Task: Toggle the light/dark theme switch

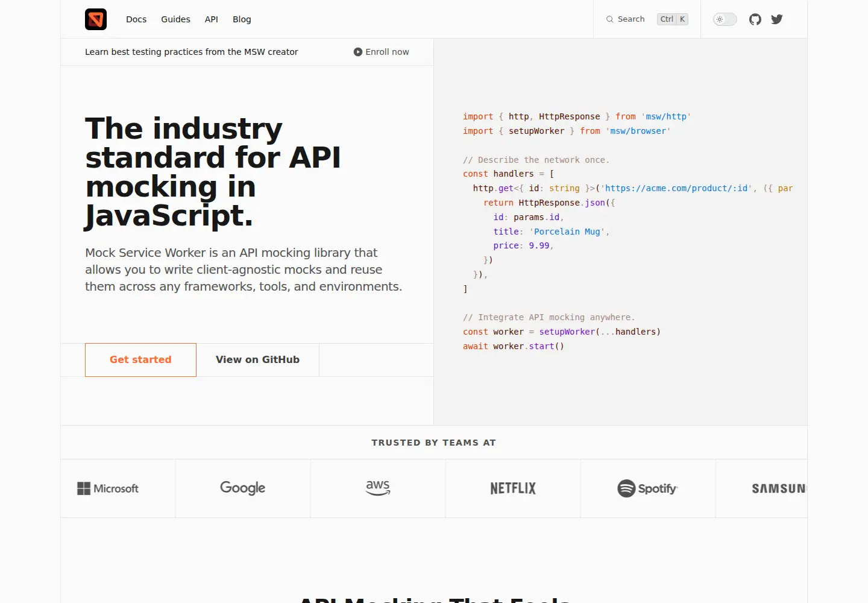Action: [x=725, y=19]
